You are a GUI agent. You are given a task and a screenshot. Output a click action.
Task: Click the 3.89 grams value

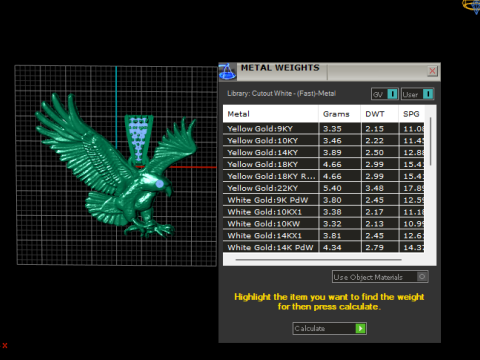[332, 152]
